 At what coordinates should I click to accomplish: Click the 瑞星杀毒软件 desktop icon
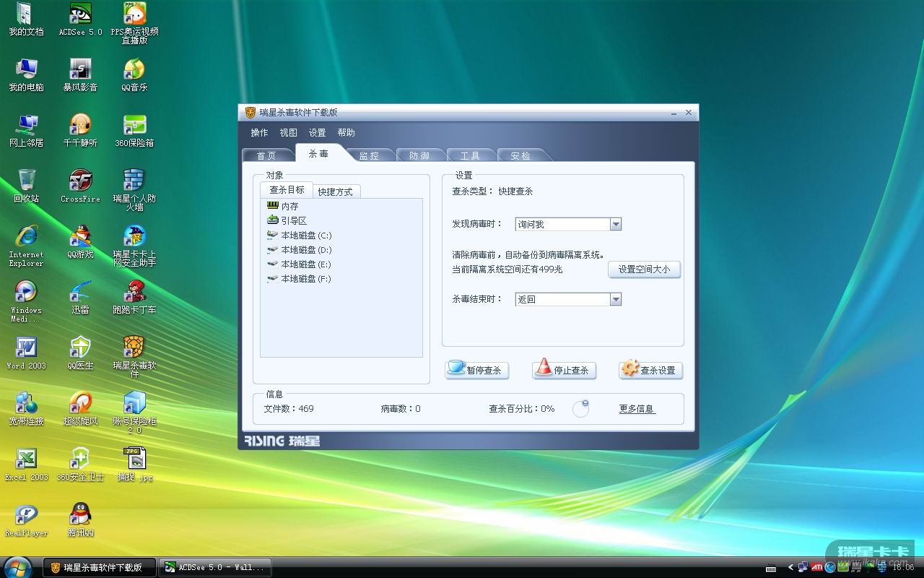tap(134, 357)
